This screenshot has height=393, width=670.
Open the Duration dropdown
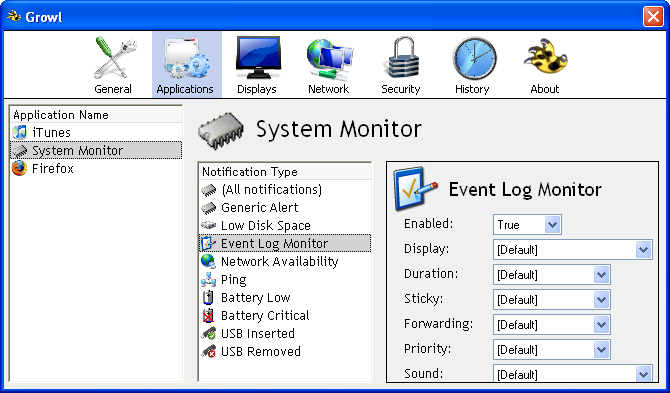pyautogui.click(x=552, y=275)
